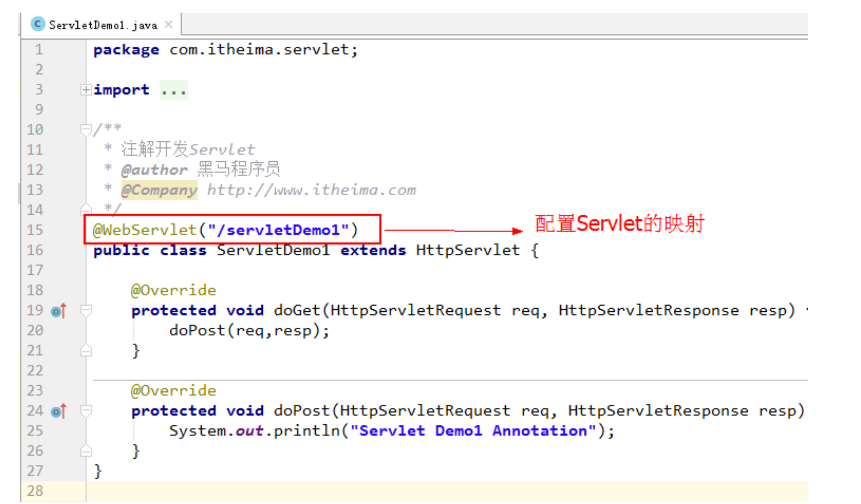Click the Javadoc fold end marker at line 14
861x504 pixels.
coord(86,208)
